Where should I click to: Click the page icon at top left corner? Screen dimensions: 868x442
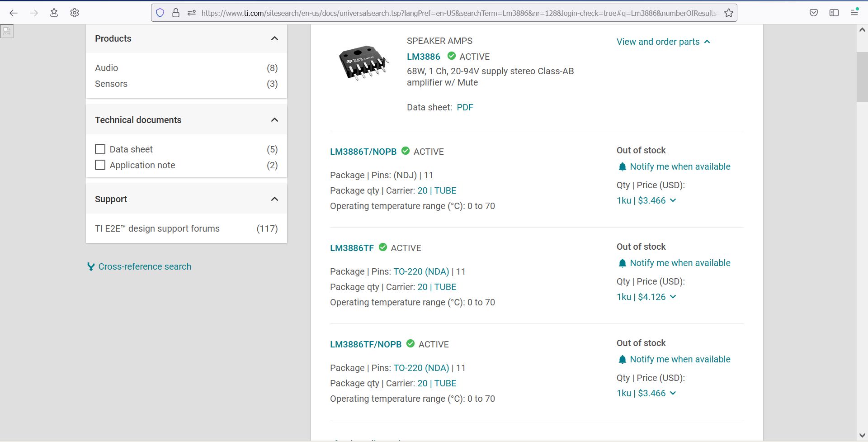click(7, 31)
